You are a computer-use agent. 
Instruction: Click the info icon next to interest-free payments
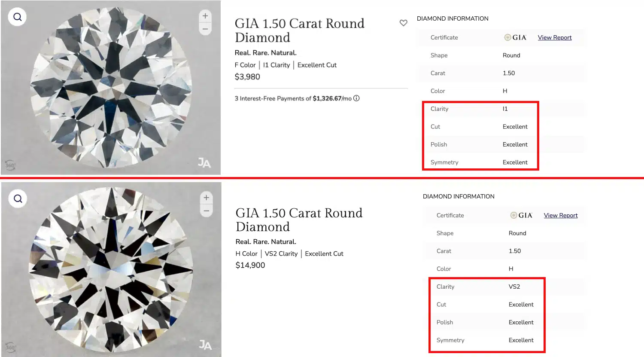click(356, 98)
